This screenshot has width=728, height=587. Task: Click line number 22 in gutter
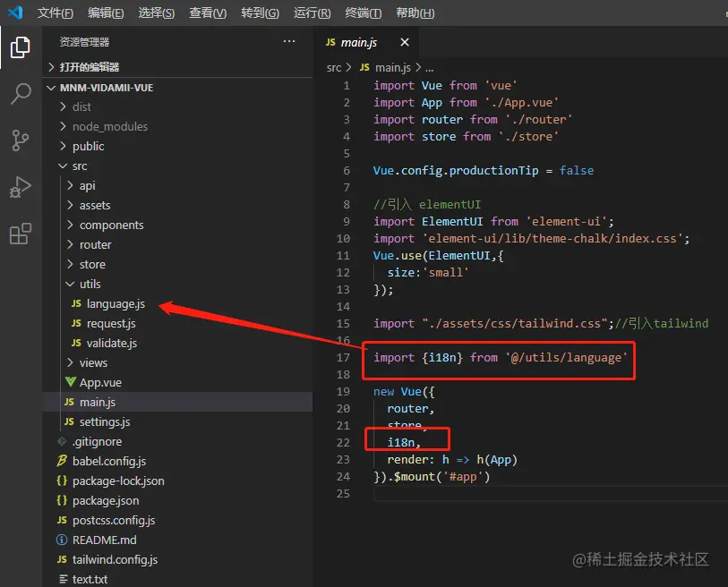(343, 443)
